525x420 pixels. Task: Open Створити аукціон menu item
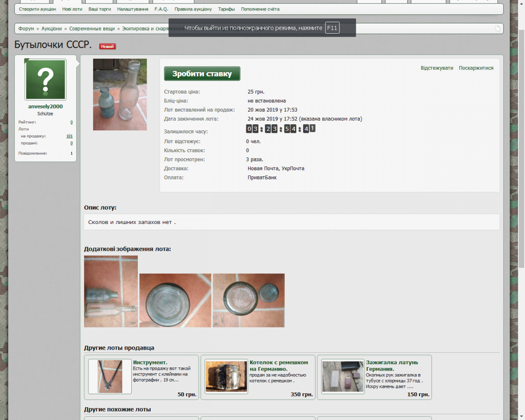click(38, 9)
